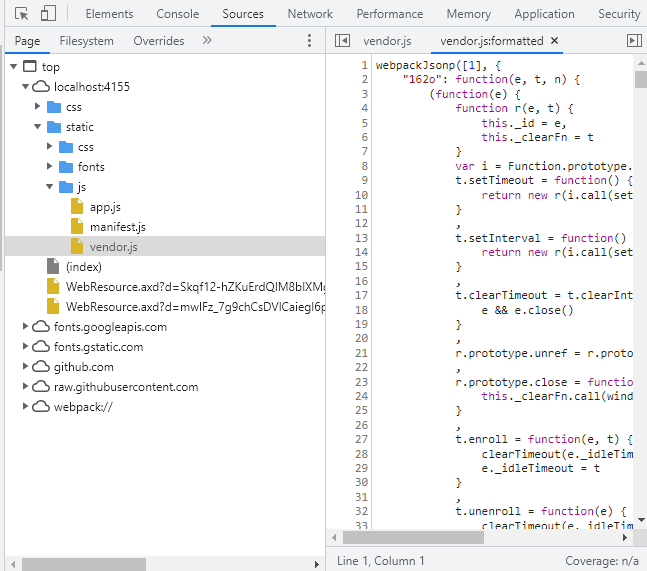Collapse the localhost:4155 domain arrow
This screenshot has height=571, width=647.
point(26,86)
